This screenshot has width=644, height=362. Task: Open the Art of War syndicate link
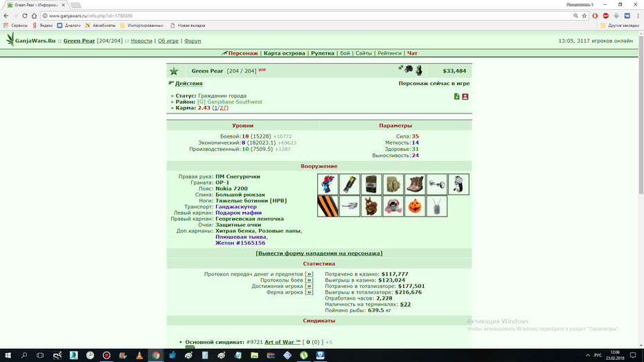283,342
